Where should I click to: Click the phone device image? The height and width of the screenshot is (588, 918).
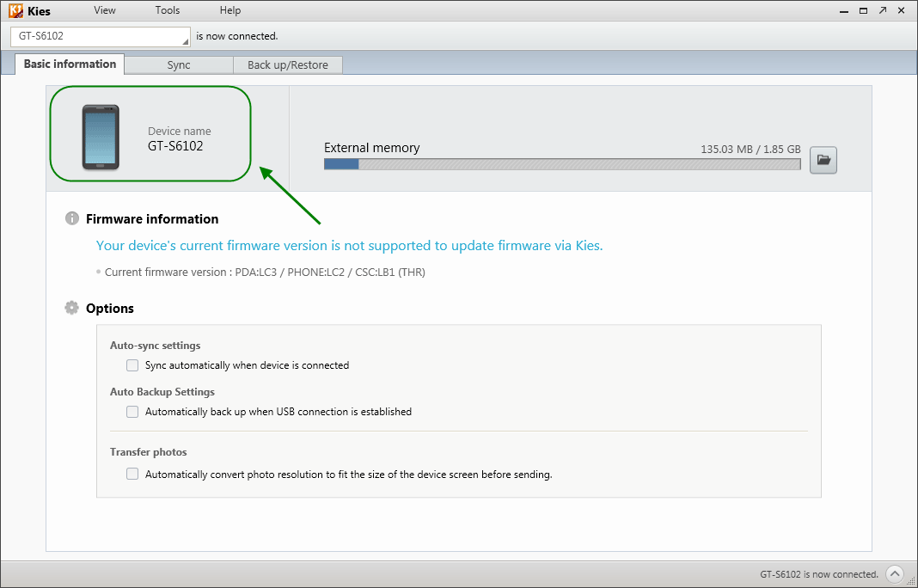tap(101, 137)
